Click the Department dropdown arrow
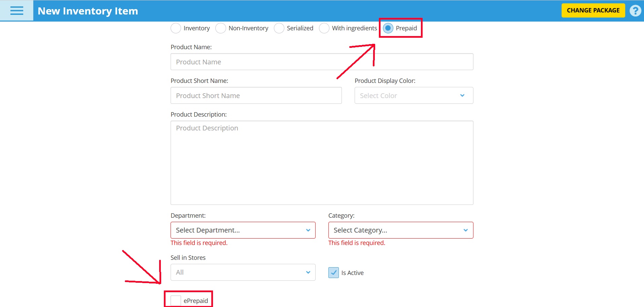The image size is (644, 307). [x=308, y=230]
